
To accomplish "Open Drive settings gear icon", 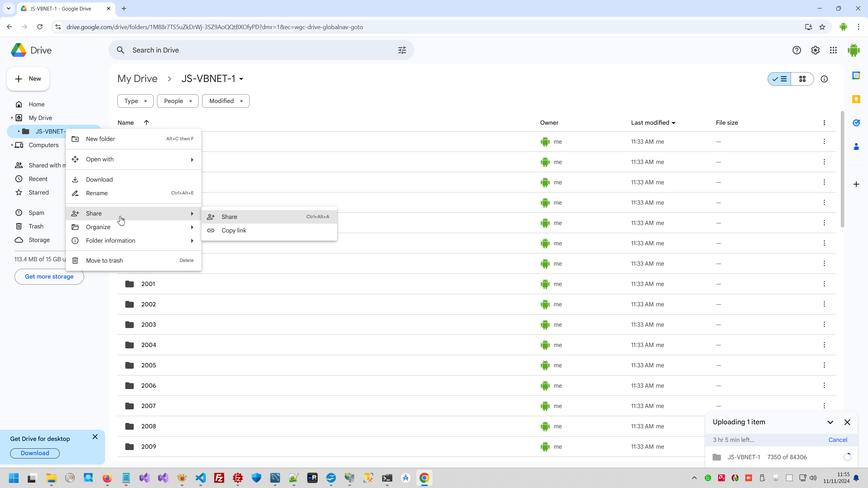I will (815, 50).
